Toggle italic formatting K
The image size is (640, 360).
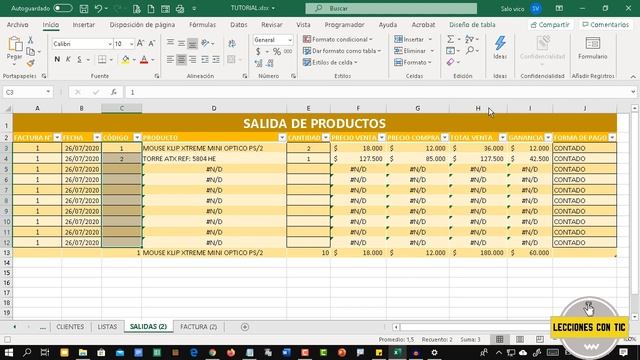68,60
